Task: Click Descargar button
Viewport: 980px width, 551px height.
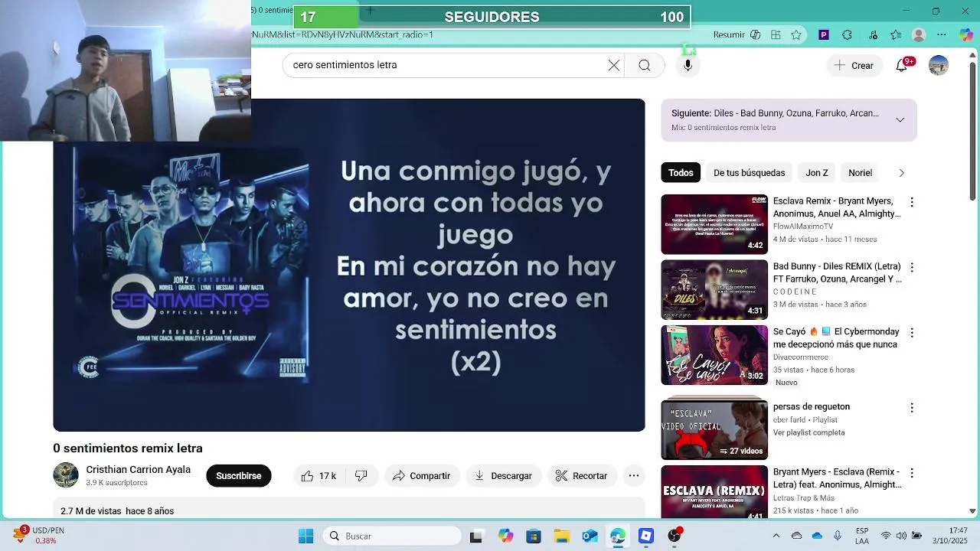Action: coord(503,476)
